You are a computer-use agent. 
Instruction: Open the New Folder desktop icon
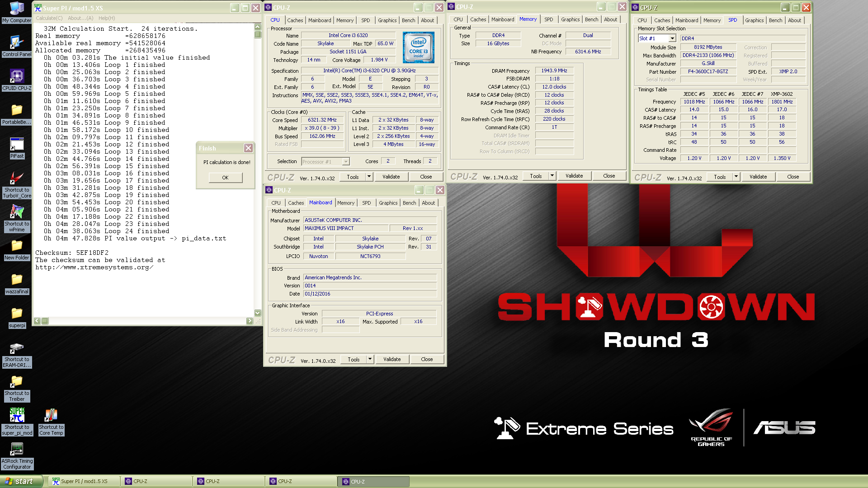tap(17, 249)
